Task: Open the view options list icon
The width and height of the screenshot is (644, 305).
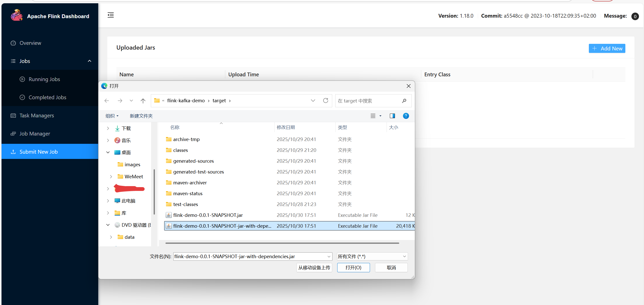Action: point(373,116)
